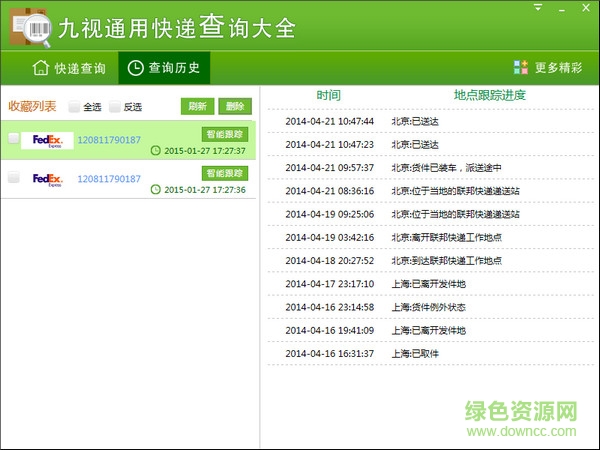The height and width of the screenshot is (450, 600).
Task: Click the 删除 button
Action: tap(235, 106)
